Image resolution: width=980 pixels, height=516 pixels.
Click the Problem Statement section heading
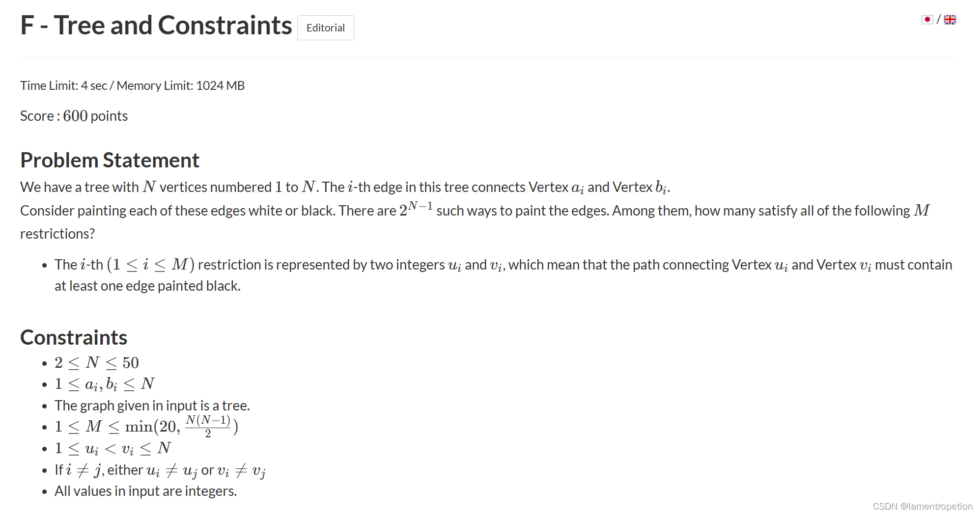[x=110, y=160]
